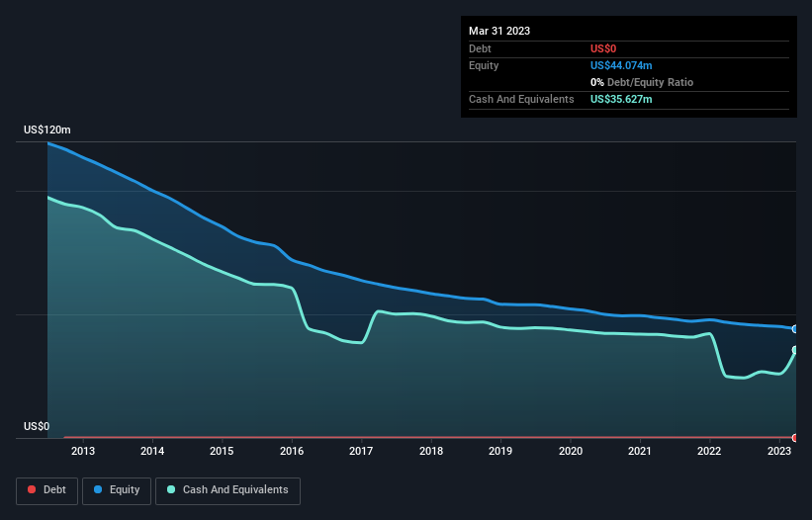The image size is (812, 520).
Task: Toggle the Cash And Equivalents legend button
Action: point(227,490)
